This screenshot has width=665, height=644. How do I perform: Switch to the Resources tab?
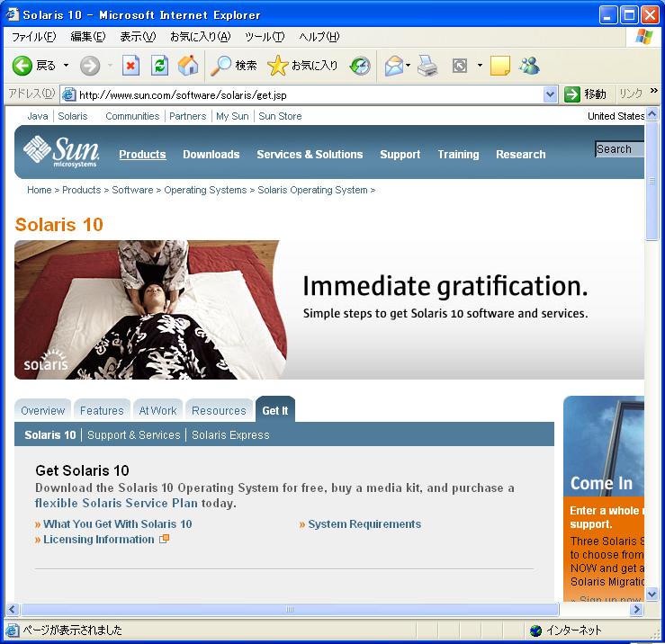click(x=219, y=410)
